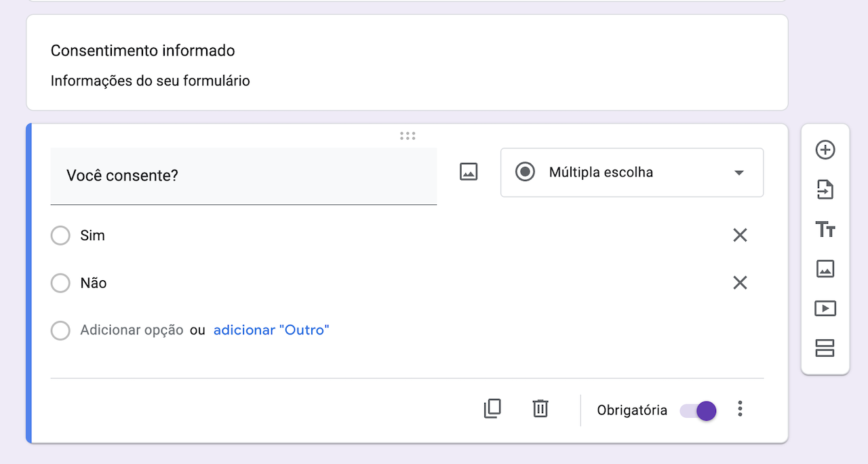
Task: Toggle the Obrigatória switch off
Action: click(698, 410)
